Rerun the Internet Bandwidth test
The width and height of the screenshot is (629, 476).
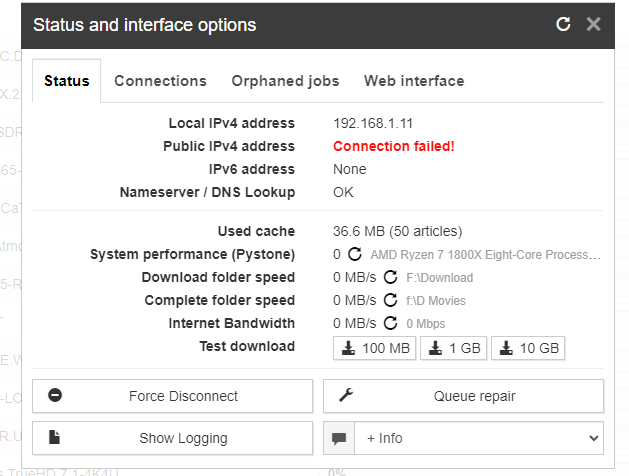[392, 323]
